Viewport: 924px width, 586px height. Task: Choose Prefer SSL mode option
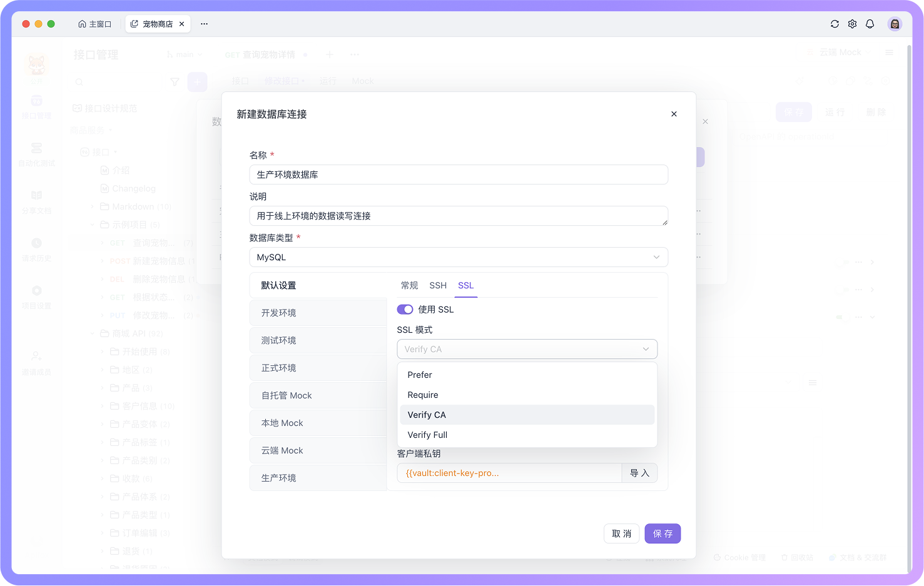tap(527, 375)
